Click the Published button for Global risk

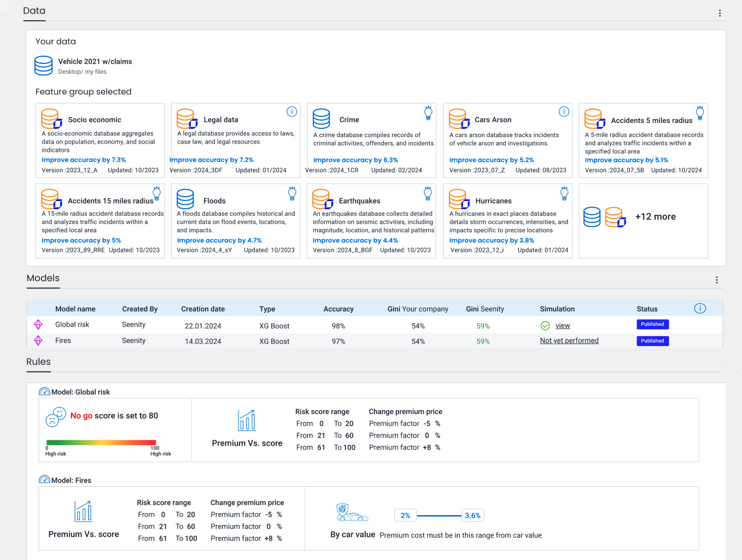tap(652, 324)
